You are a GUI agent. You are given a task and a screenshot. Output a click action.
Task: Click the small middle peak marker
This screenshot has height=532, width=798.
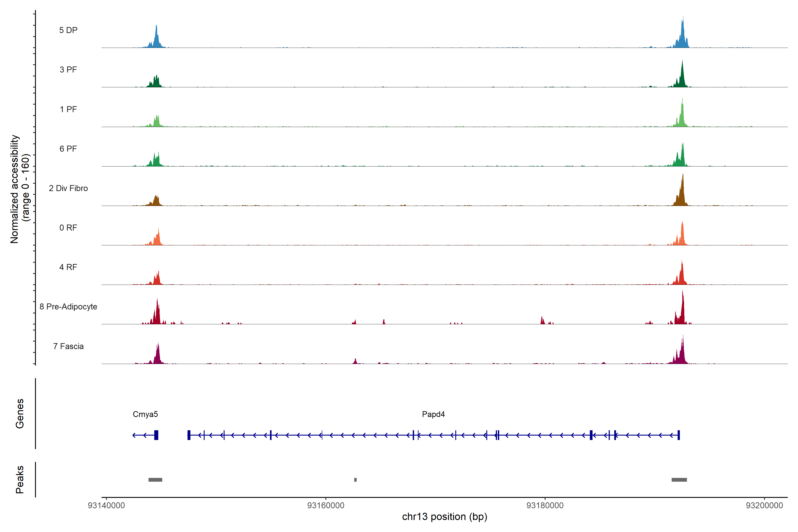click(x=355, y=479)
